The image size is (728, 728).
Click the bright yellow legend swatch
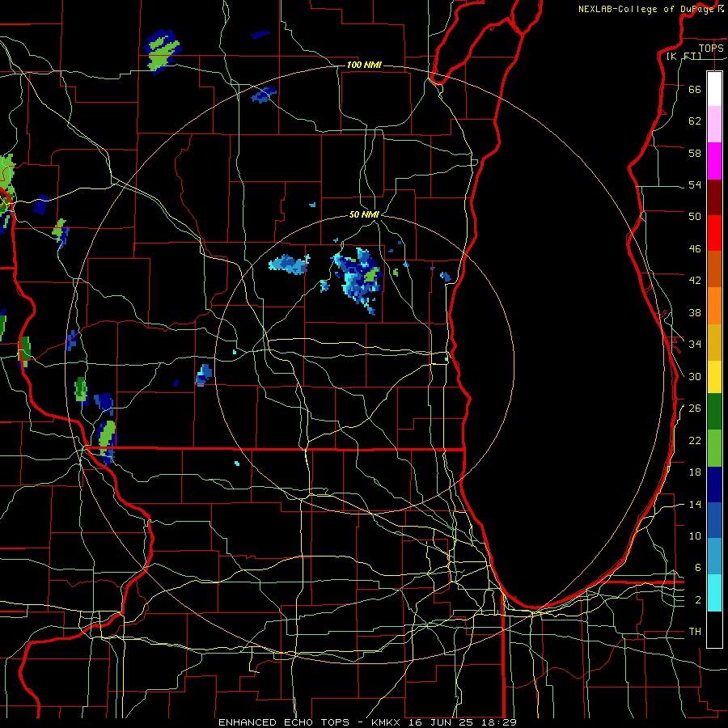tap(714, 377)
